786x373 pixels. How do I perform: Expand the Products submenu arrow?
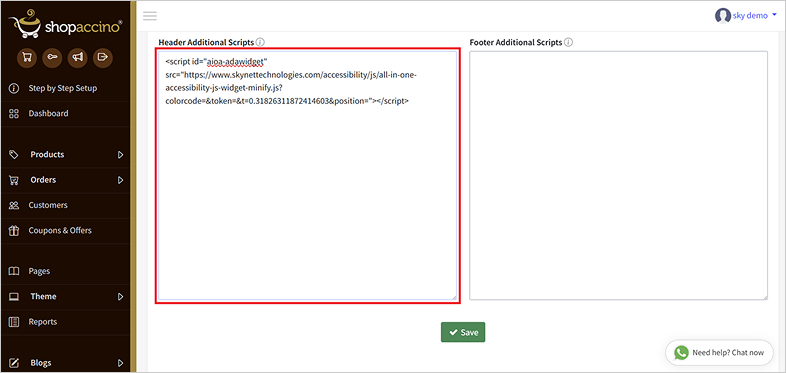click(x=120, y=155)
